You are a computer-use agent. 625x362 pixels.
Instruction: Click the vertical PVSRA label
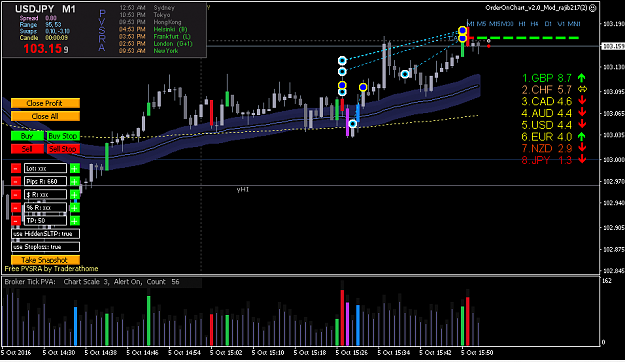click(x=102, y=31)
